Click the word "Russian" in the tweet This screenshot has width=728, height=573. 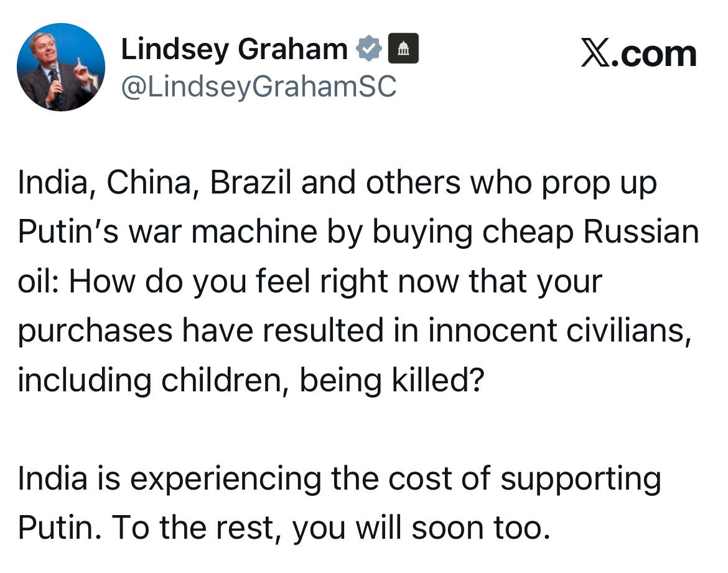[x=641, y=231]
